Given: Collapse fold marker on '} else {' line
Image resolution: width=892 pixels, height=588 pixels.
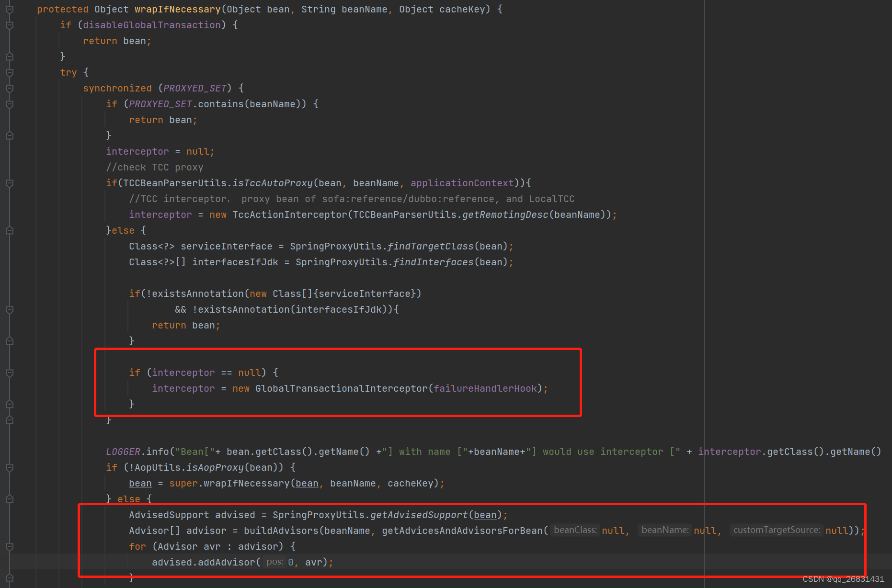Looking at the screenshot, I should (10, 499).
